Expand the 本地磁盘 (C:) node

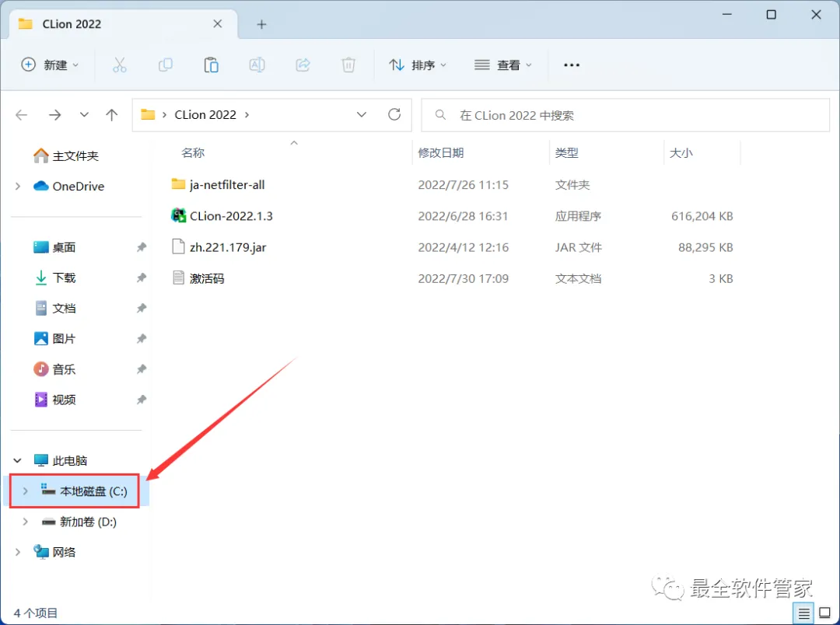tap(25, 491)
